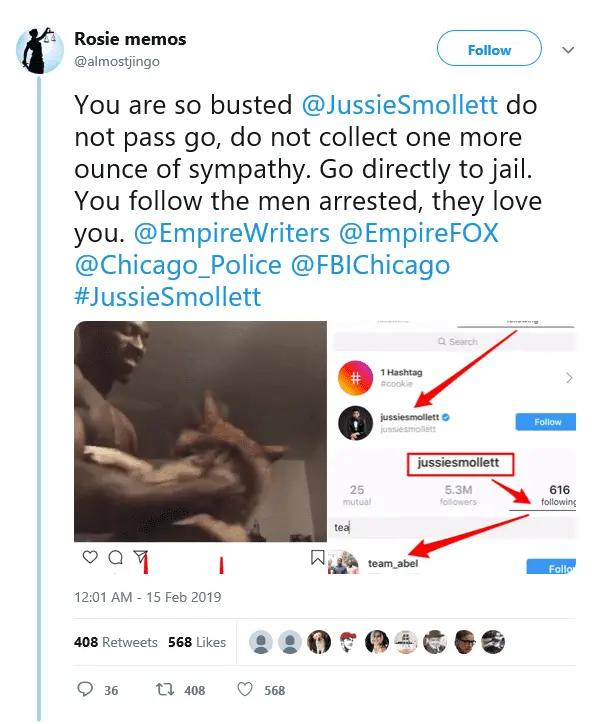Click the first gray default liker avatar
The image size is (602, 724).
261,642
